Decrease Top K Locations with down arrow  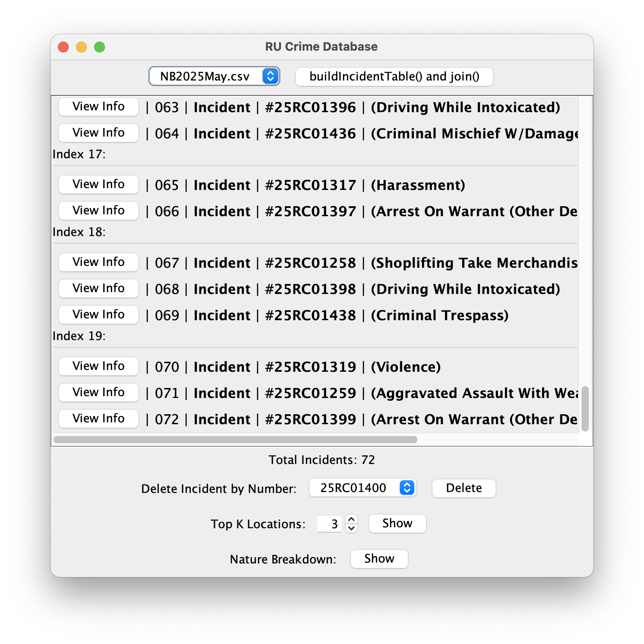tap(351, 528)
